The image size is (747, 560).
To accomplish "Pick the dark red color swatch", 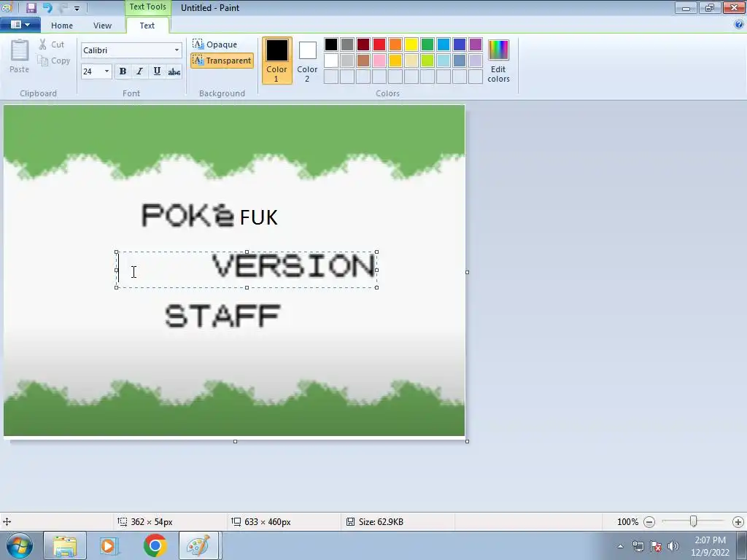I will pyautogui.click(x=363, y=44).
